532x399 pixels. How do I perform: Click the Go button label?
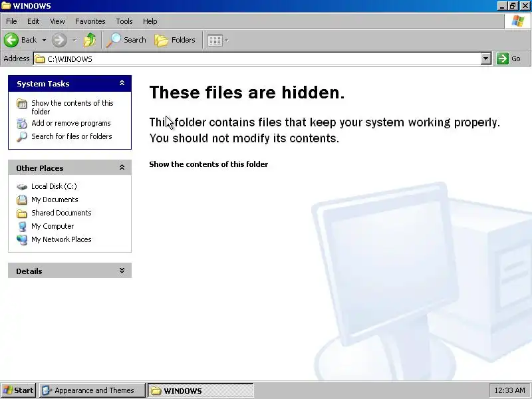pos(516,59)
